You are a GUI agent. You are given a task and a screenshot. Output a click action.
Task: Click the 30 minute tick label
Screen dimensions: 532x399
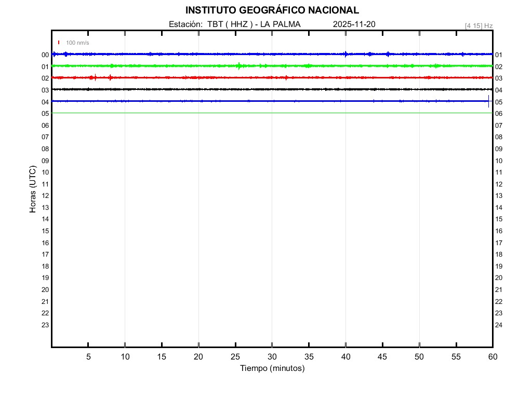point(272,356)
